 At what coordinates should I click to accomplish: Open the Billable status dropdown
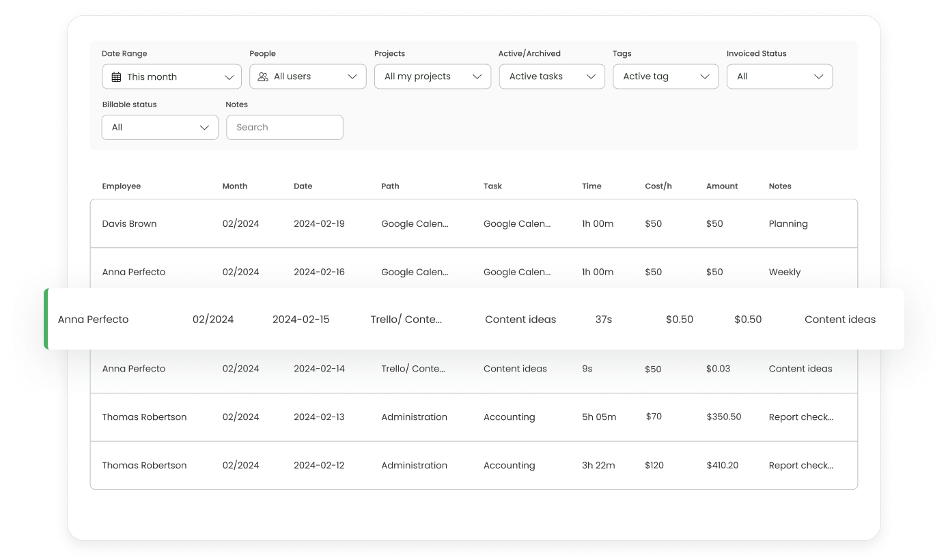[160, 127]
